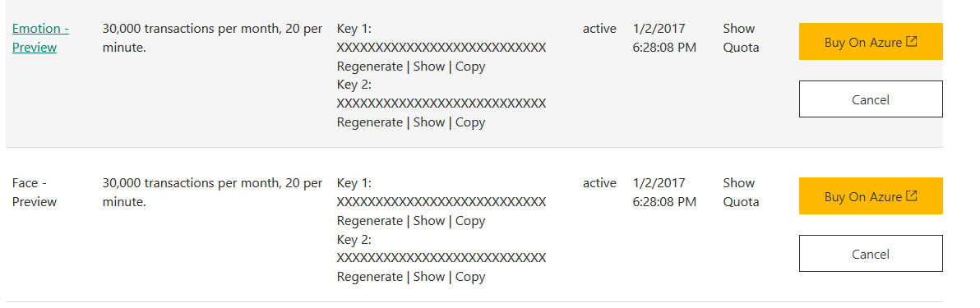Image resolution: width=980 pixels, height=308 pixels.
Task: Regenerate Key 2 for Face - Preview
Action: [369, 277]
